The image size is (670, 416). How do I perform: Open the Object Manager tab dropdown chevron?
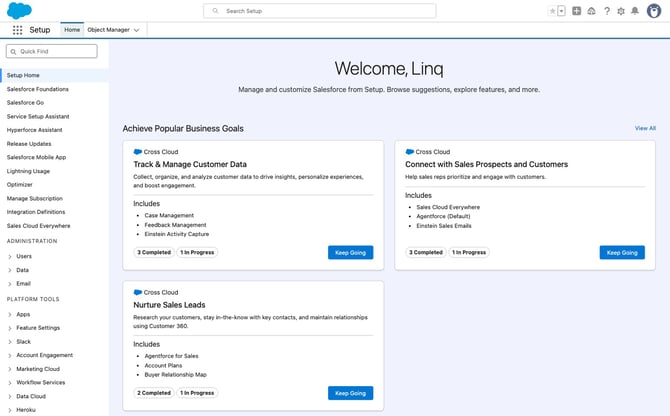(x=136, y=30)
